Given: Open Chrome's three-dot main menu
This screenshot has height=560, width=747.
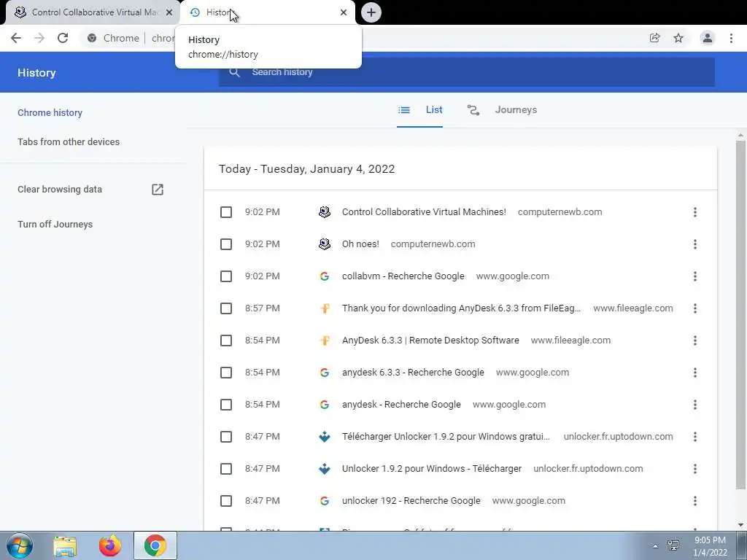Looking at the screenshot, I should 731,38.
